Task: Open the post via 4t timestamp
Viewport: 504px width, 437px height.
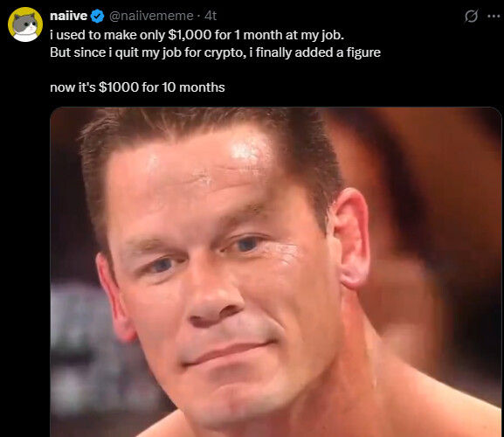Action: [211, 16]
